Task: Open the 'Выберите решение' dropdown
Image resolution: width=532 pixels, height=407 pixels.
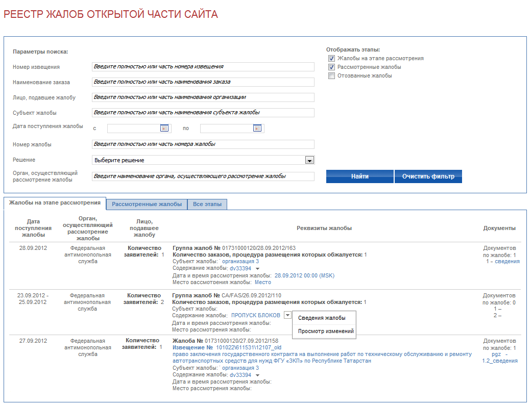Action: click(203, 160)
